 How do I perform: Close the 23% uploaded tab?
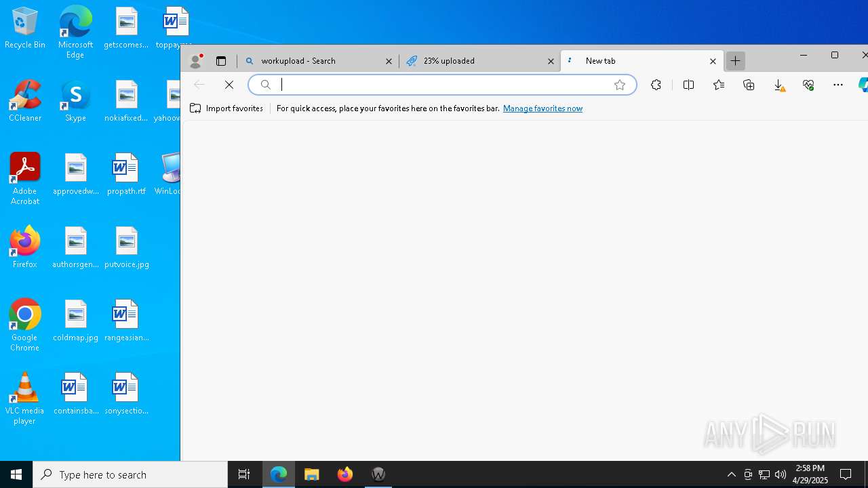[551, 61]
